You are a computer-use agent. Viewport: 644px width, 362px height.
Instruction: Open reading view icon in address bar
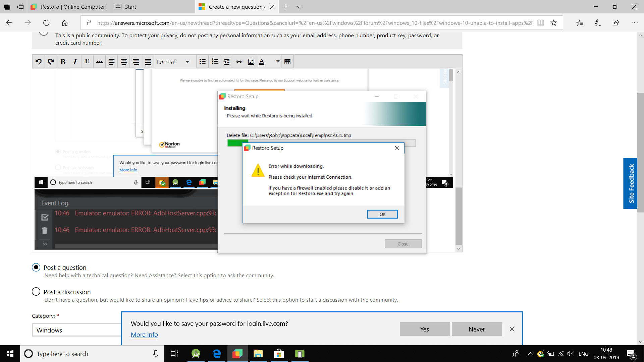tap(540, 23)
